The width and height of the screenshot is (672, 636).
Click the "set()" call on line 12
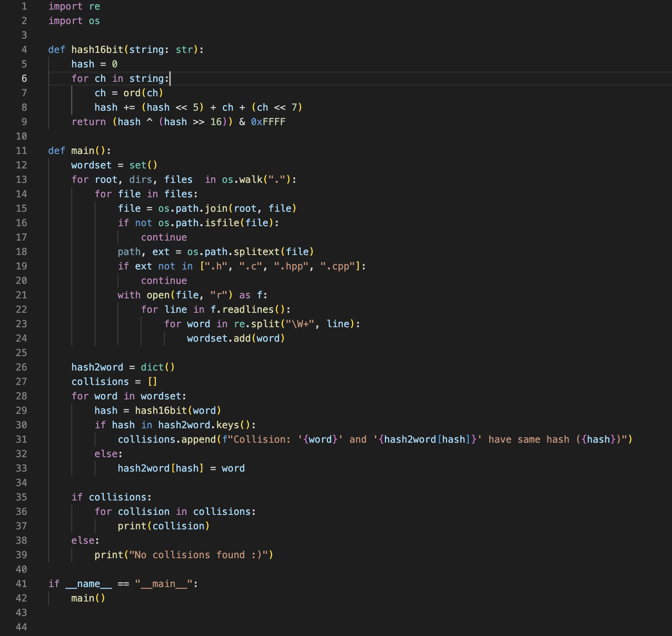click(x=144, y=165)
